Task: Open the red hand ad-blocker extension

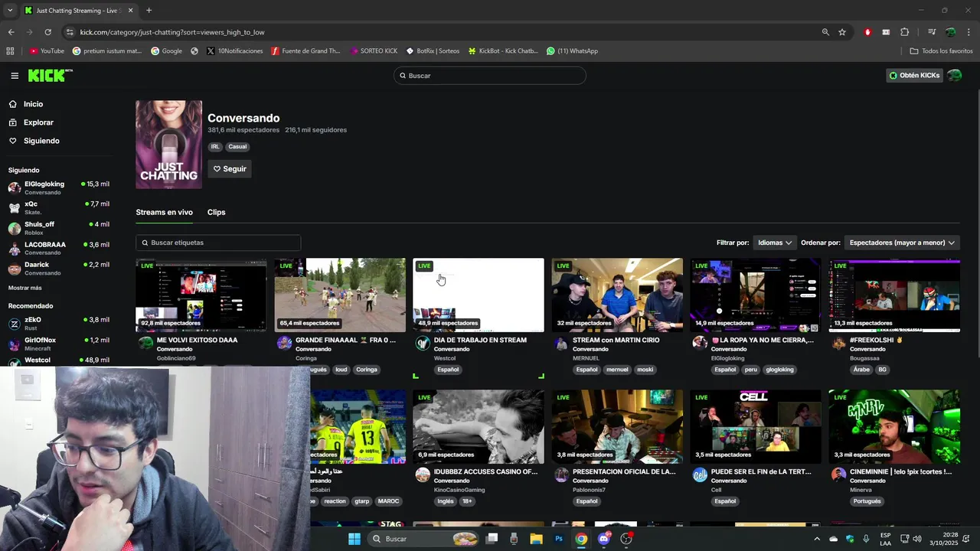Action: coord(867,32)
